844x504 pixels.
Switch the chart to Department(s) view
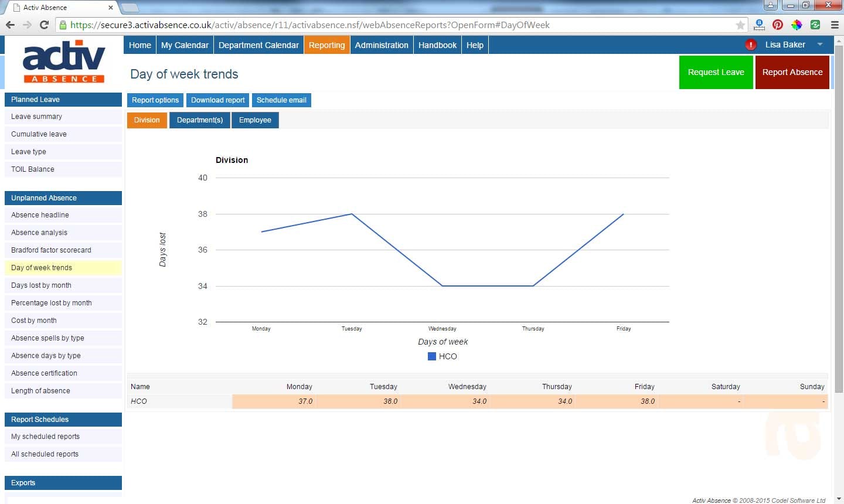[x=199, y=120]
